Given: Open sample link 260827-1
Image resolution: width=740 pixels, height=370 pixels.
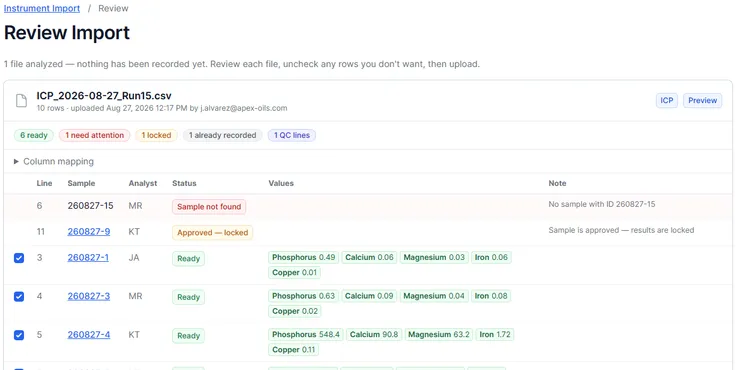Looking at the screenshot, I should [x=88, y=258].
